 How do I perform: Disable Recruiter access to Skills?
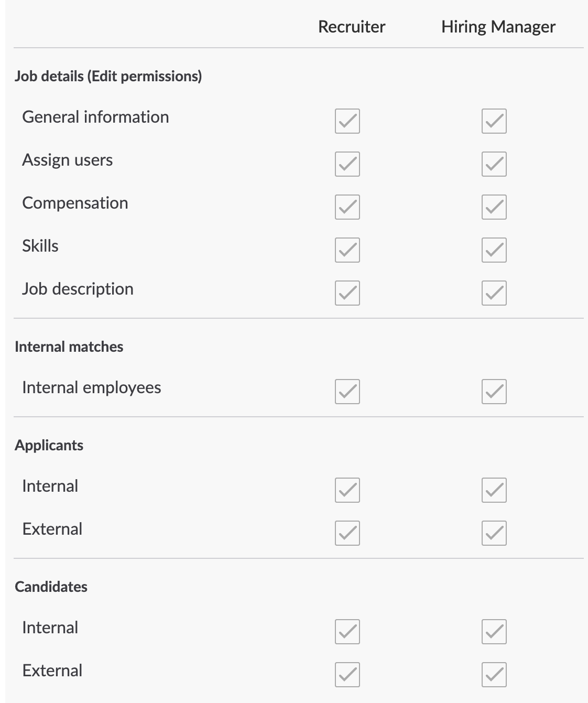[x=347, y=250]
